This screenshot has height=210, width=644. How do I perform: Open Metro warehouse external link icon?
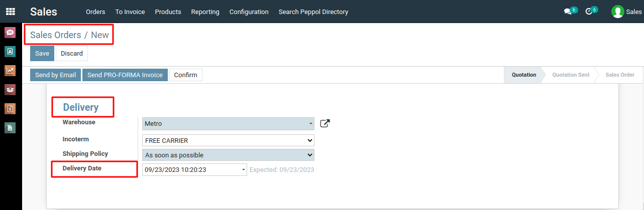(x=325, y=123)
